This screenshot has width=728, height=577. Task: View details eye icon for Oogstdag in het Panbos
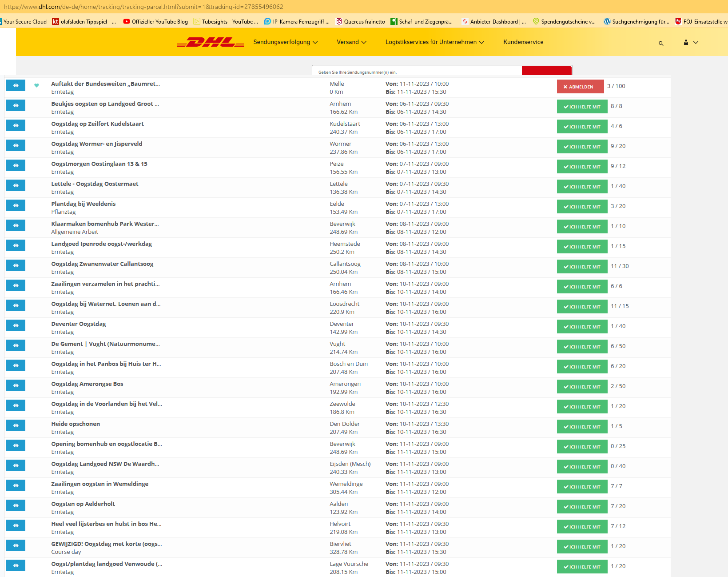16,365
